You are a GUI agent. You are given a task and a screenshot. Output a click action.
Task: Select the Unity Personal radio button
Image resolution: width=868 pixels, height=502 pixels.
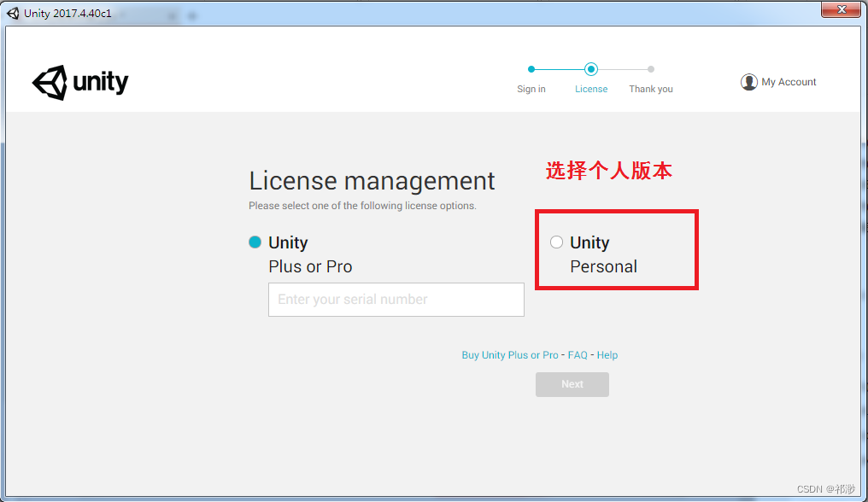(x=556, y=242)
